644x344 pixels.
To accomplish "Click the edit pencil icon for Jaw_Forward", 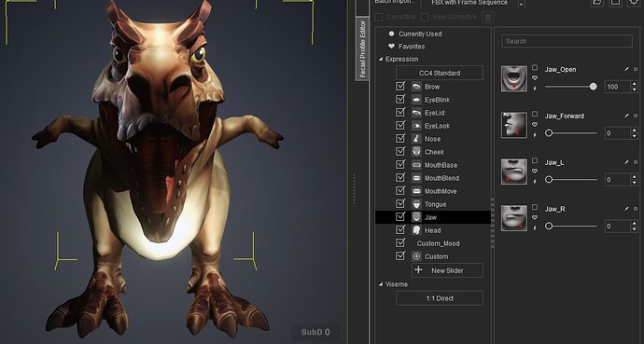I will pyautogui.click(x=626, y=116).
